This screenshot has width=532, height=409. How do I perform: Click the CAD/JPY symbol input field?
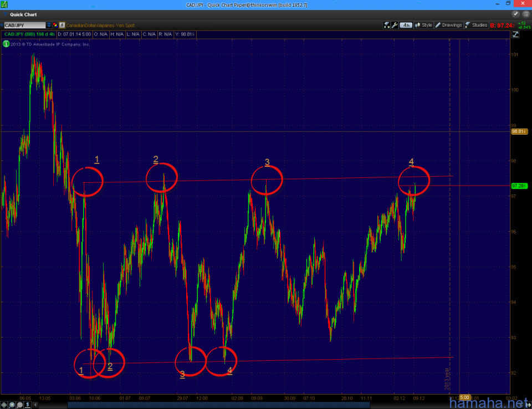click(x=24, y=25)
